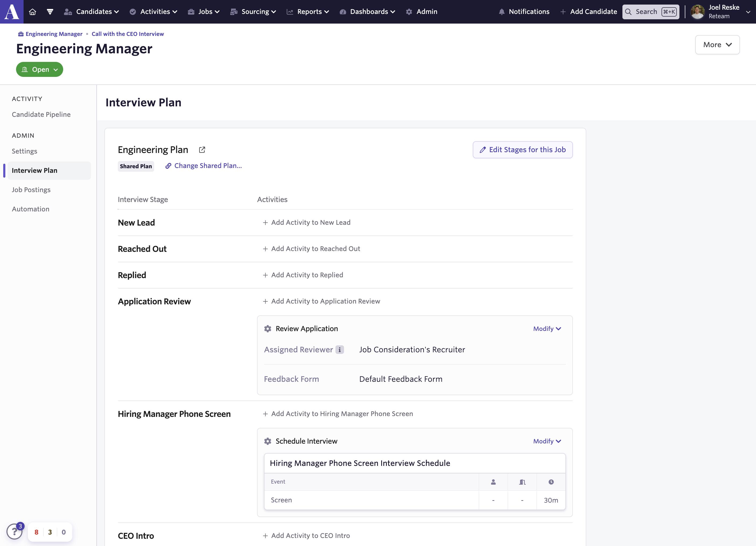
Task: Open the Open job status dropdown
Action: tap(40, 69)
